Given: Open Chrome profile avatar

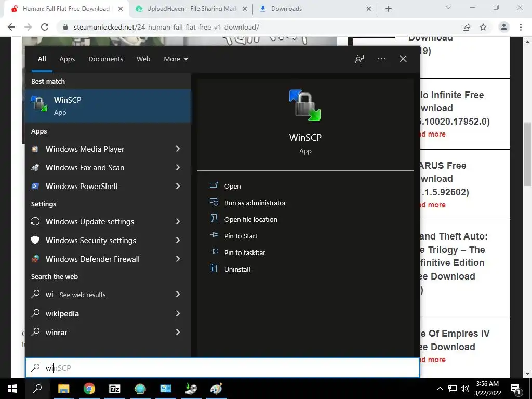Looking at the screenshot, I should [x=504, y=27].
